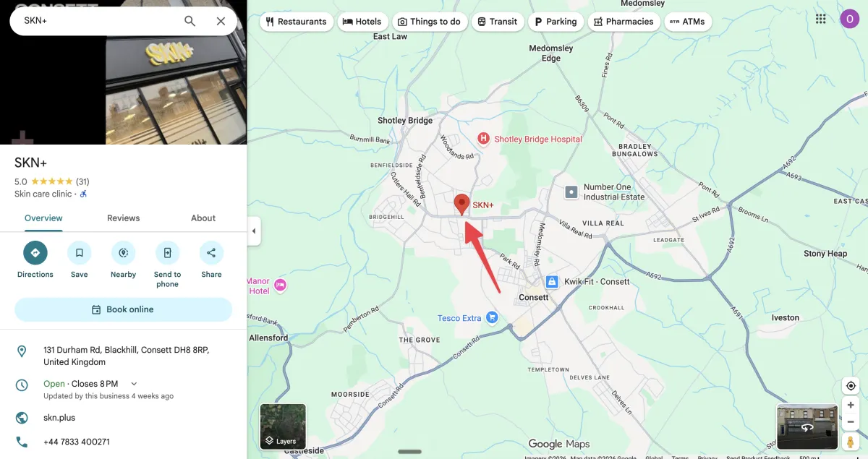This screenshot has width=868, height=459.
Task: Show your current location
Action: coord(851,386)
